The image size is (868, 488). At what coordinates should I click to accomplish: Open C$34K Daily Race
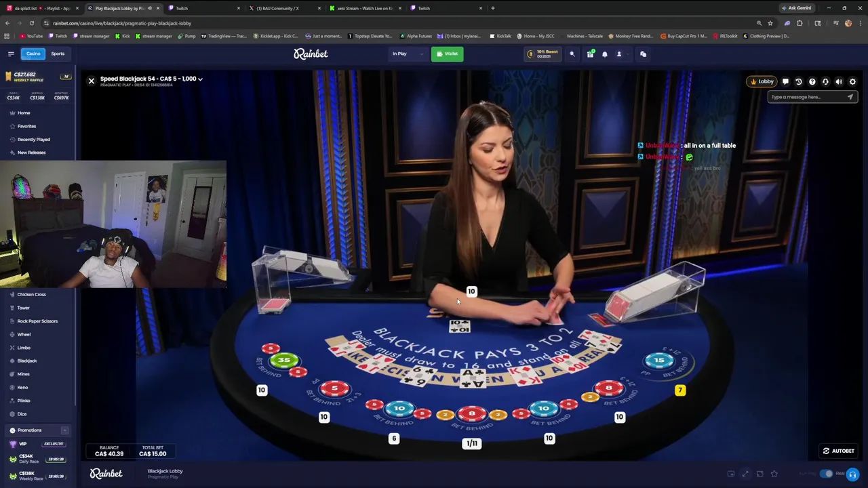coord(38,459)
